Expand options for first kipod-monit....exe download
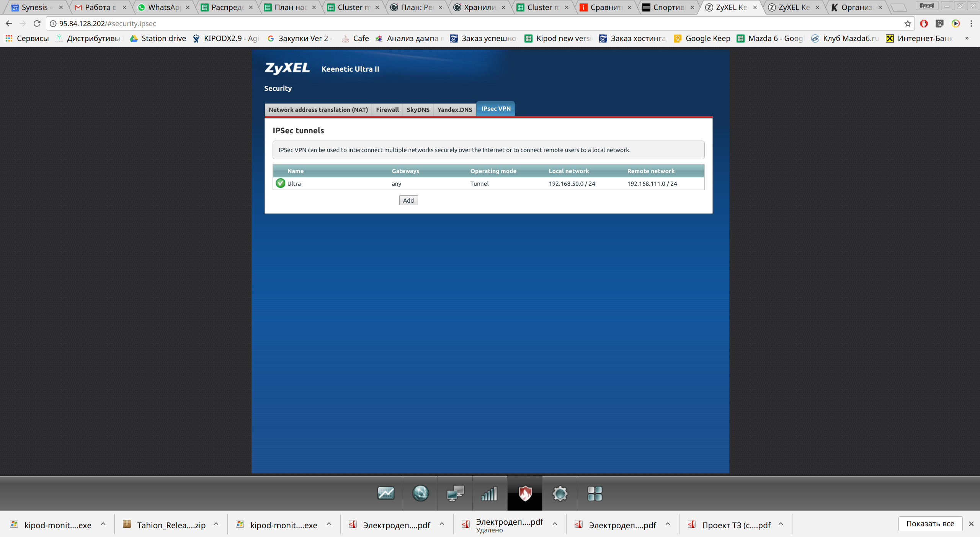The height and width of the screenshot is (537, 980). [103, 524]
